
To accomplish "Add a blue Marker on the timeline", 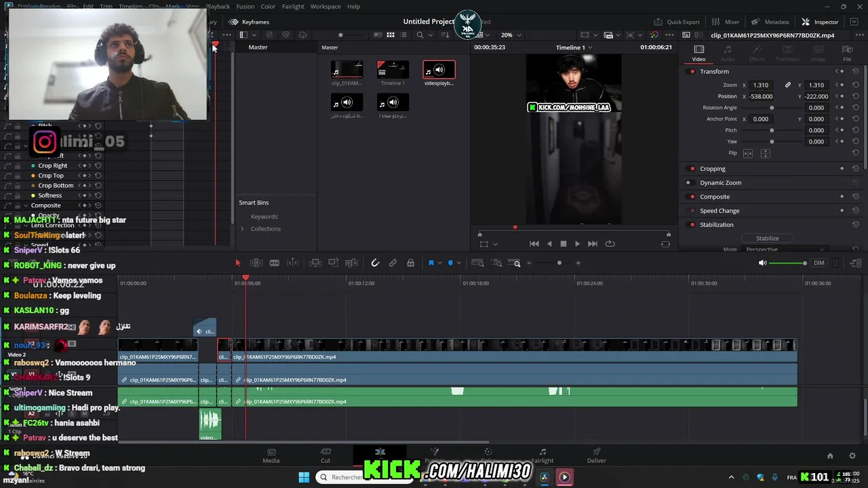I will tap(450, 263).
